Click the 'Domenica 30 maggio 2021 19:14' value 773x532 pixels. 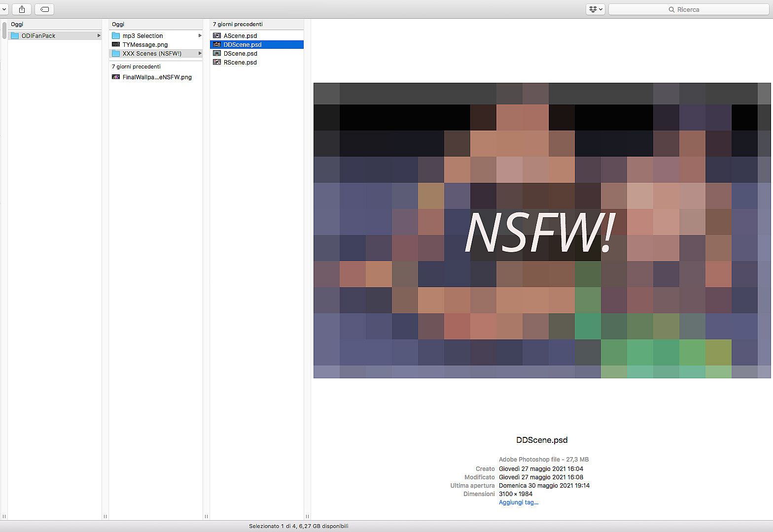coord(544,486)
